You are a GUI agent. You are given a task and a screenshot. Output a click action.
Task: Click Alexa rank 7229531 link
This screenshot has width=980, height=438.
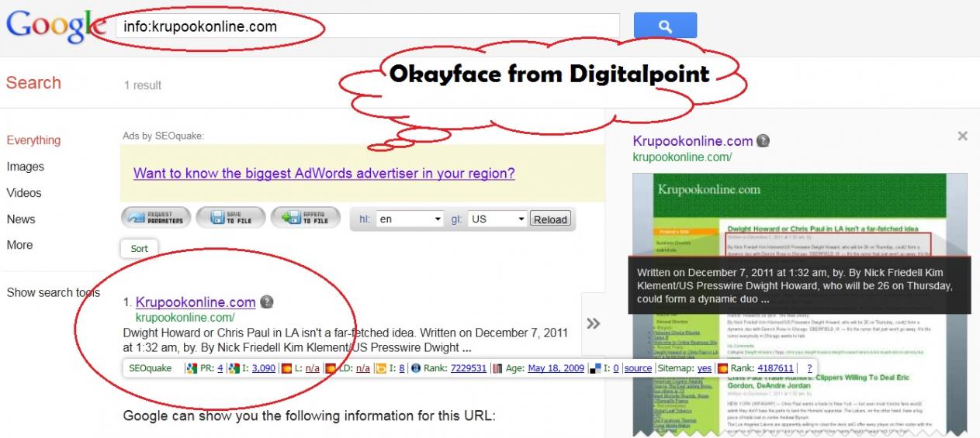[x=469, y=369]
